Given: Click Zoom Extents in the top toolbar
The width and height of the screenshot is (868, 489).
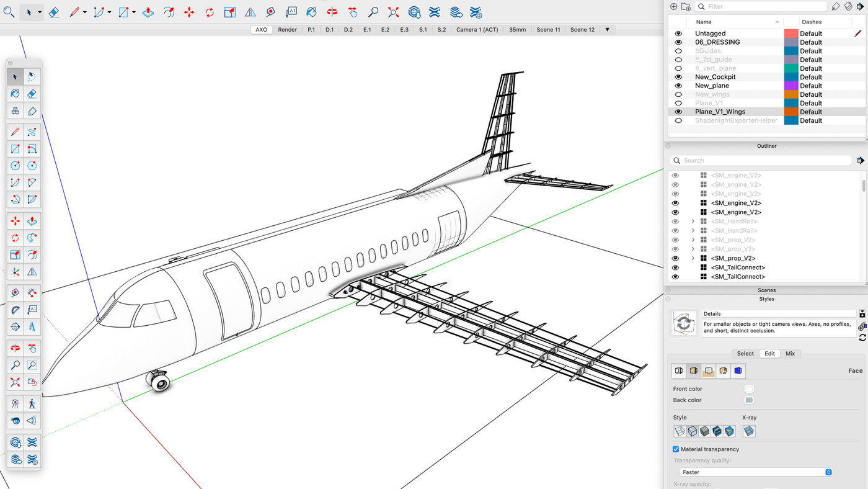Looking at the screenshot, I should (x=394, y=12).
